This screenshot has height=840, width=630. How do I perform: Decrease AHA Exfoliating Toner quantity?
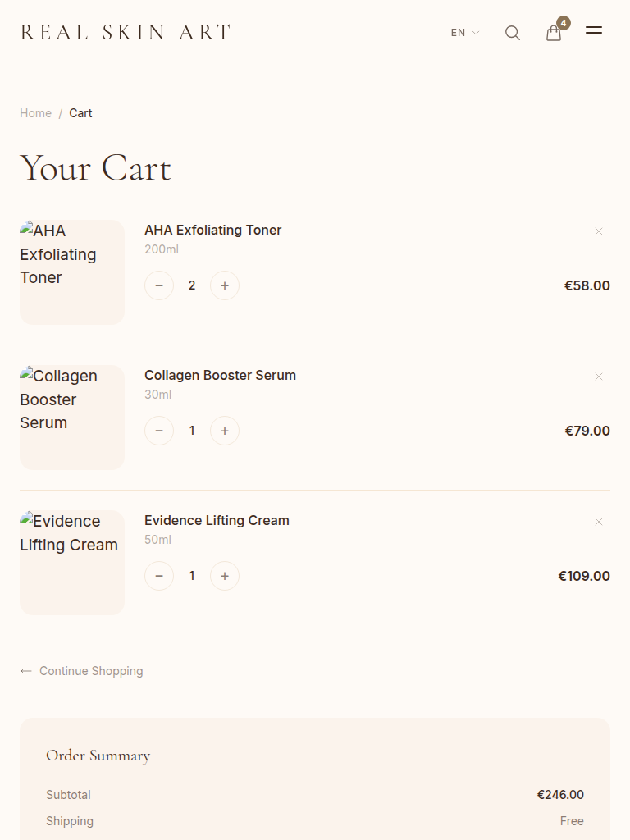pyautogui.click(x=159, y=285)
